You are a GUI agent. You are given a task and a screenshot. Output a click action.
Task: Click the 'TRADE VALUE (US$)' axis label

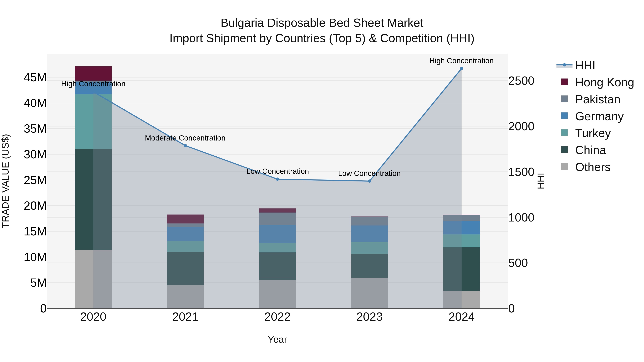6,181
